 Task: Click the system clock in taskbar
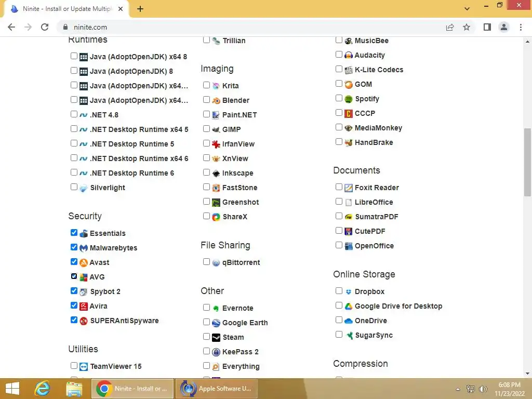click(510, 389)
